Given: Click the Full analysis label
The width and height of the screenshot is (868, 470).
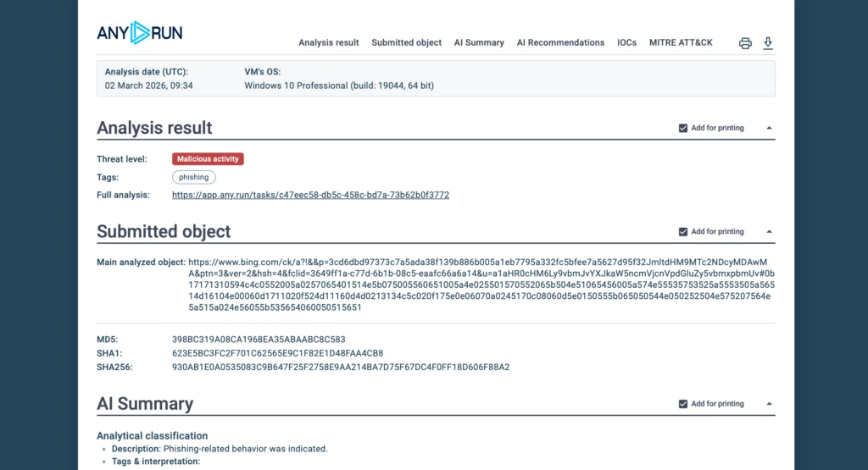Looking at the screenshot, I should tap(123, 195).
